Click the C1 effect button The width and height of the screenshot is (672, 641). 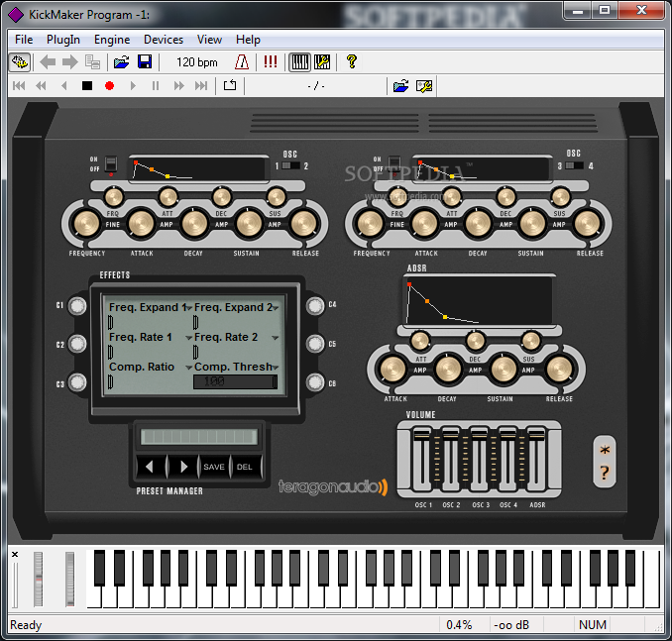[77, 306]
